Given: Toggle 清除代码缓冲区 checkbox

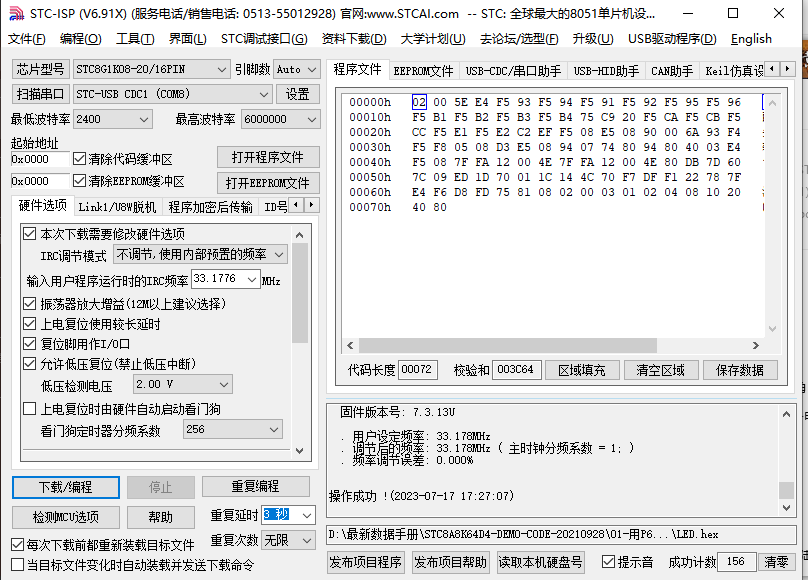Looking at the screenshot, I should [x=79, y=159].
